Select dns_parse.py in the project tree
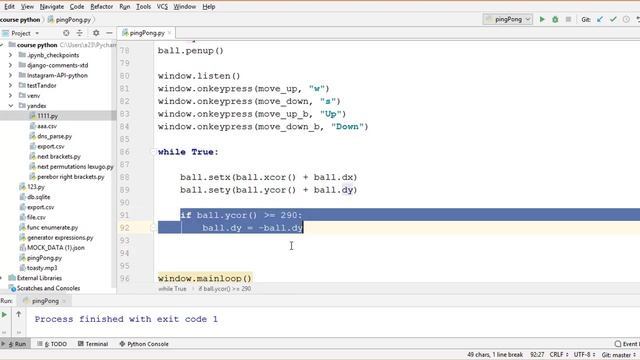 [54, 136]
